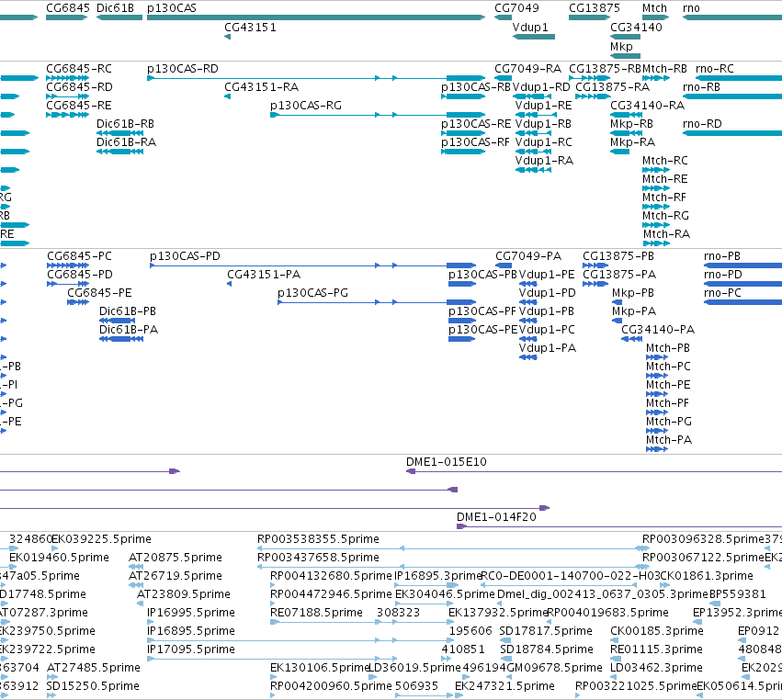Click transcript CG7049-RA
The image size is (782, 700).
tap(527, 68)
